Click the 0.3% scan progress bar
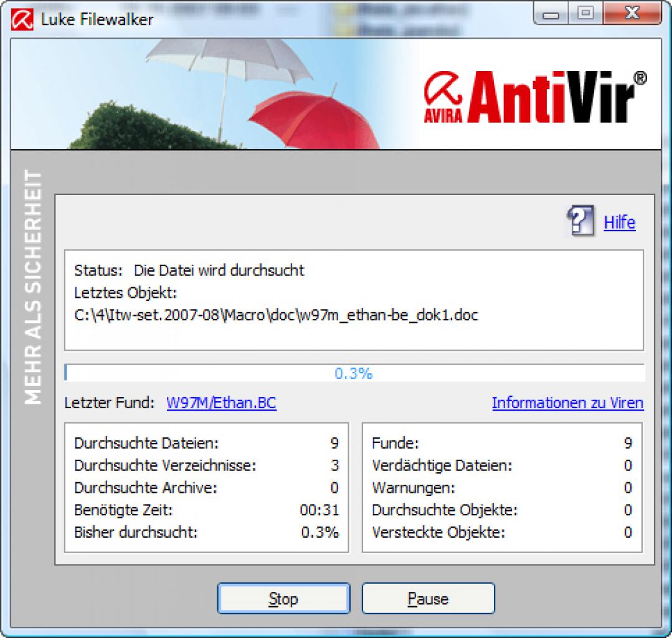This screenshot has height=638, width=672. (x=354, y=373)
